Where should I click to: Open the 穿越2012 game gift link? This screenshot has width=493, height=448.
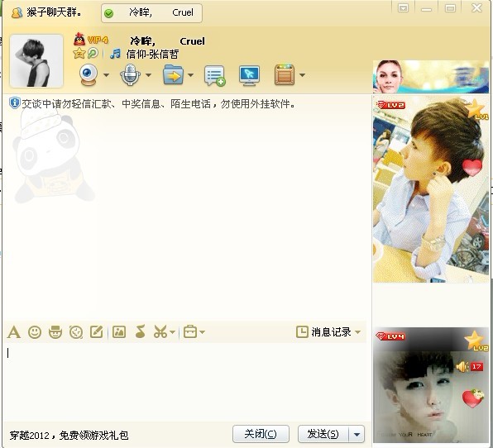point(69,436)
